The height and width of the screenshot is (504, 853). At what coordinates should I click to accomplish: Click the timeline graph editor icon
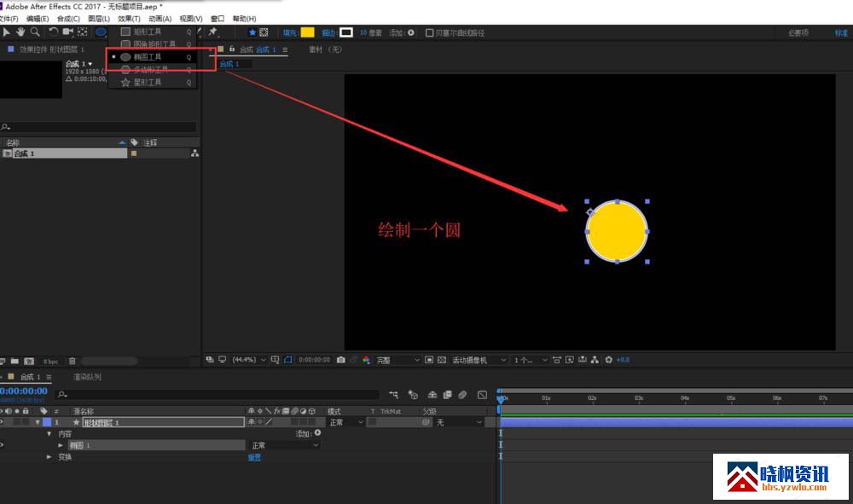point(482,395)
